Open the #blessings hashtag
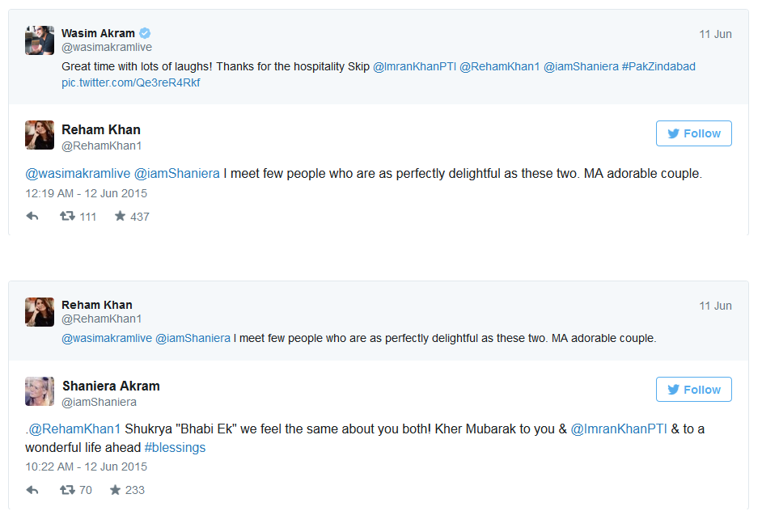This screenshot has height=532, width=762. (175, 447)
